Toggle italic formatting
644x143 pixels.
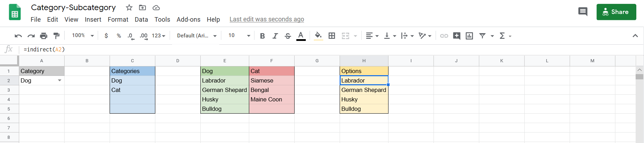coord(275,36)
